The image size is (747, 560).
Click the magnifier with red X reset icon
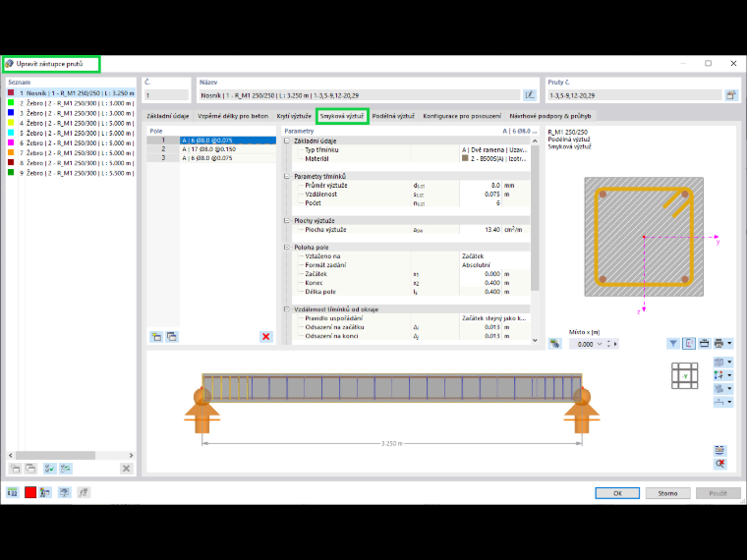[719, 464]
